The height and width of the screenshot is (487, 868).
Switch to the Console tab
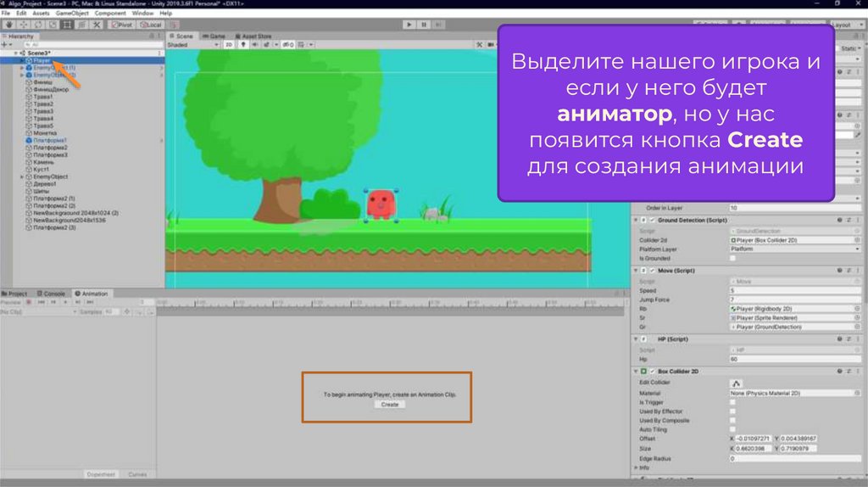coord(53,294)
